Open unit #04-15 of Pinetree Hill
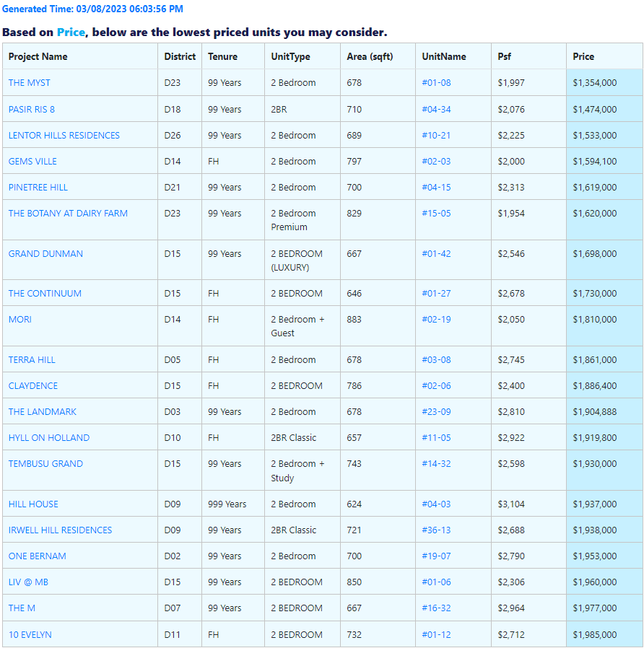This screenshot has height=648, width=644. point(436,188)
